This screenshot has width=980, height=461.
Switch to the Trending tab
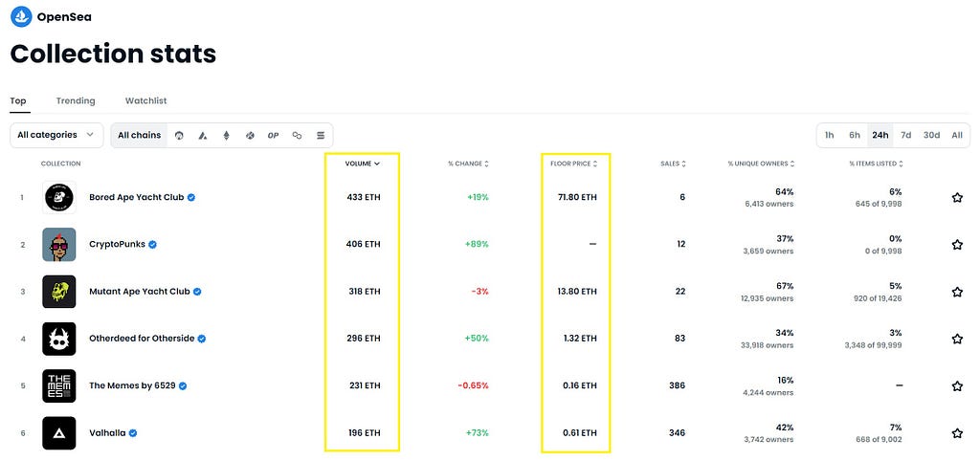click(x=76, y=100)
